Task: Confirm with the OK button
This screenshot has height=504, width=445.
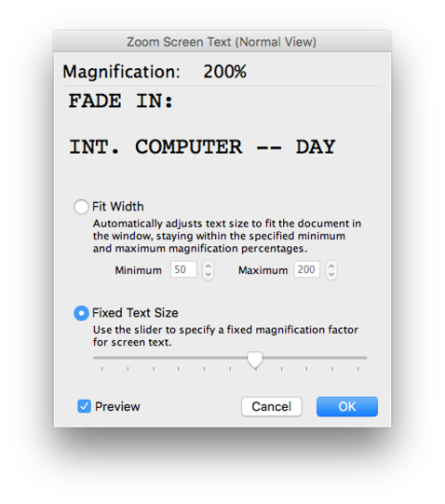Action: pos(347,406)
